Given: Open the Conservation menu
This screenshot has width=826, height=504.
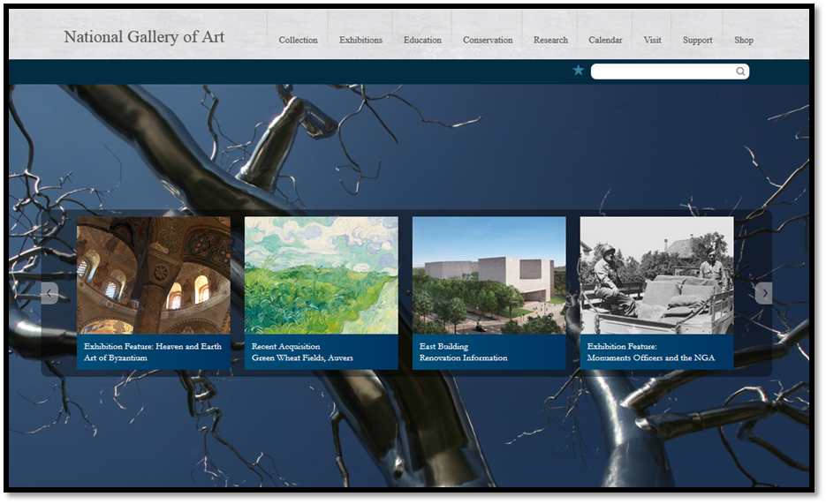Looking at the screenshot, I should pyautogui.click(x=488, y=40).
